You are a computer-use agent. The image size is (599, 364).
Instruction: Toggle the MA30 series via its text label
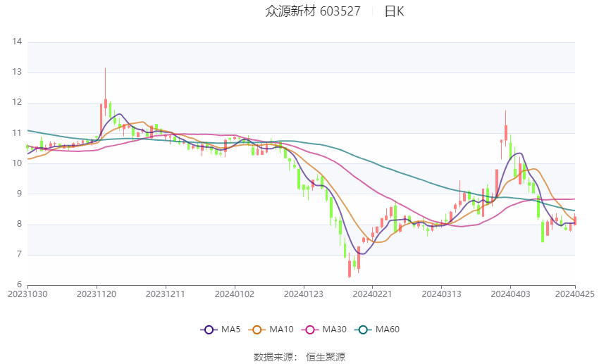tap(334, 329)
